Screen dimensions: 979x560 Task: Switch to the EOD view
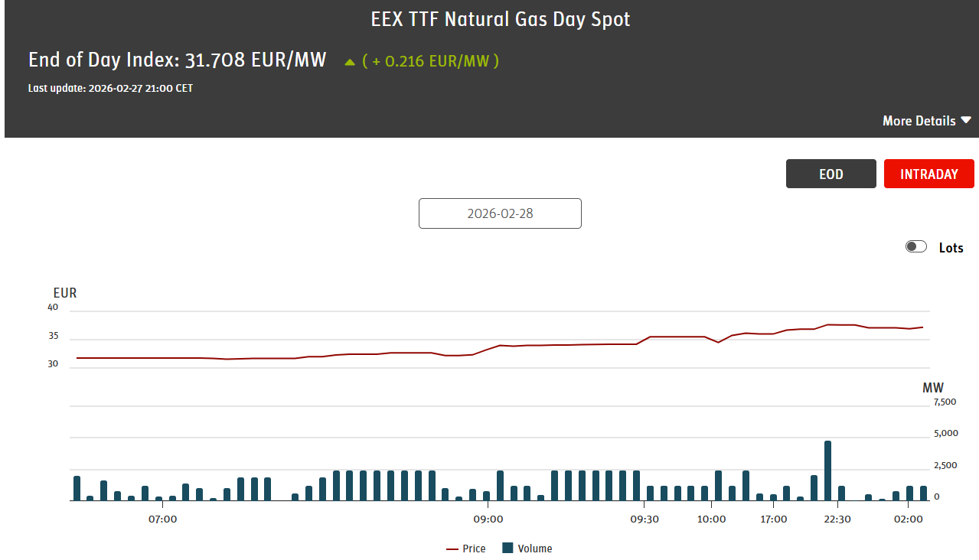click(x=831, y=174)
